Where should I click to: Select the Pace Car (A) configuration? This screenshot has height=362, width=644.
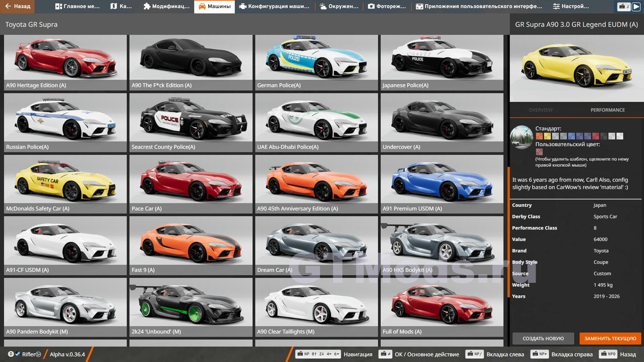(x=191, y=184)
